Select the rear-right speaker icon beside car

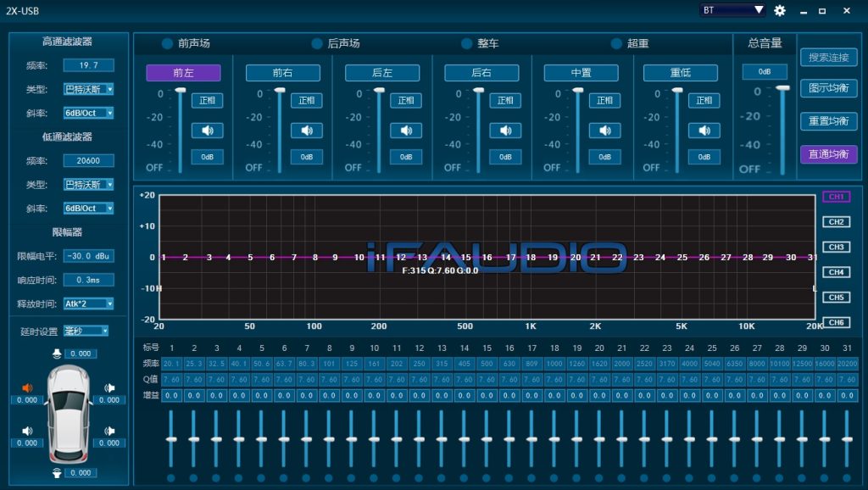[x=109, y=431]
